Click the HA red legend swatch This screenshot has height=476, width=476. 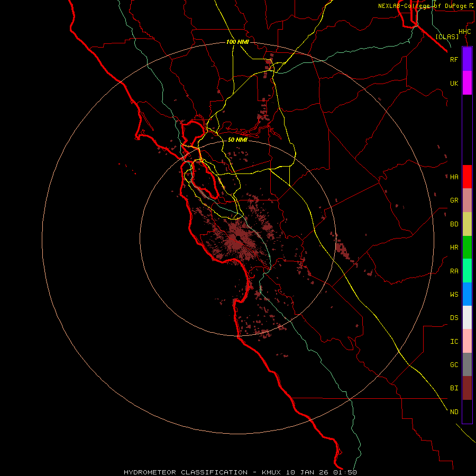tap(467, 177)
